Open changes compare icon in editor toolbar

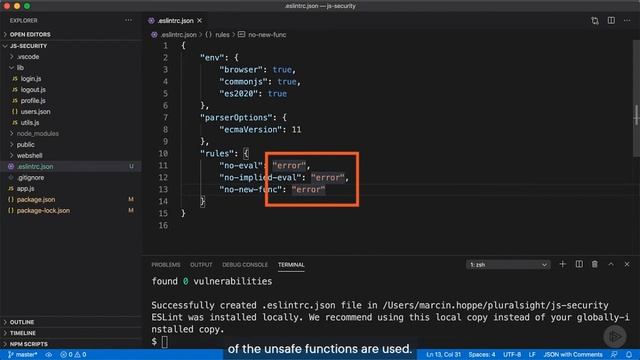pyautogui.click(x=595, y=20)
